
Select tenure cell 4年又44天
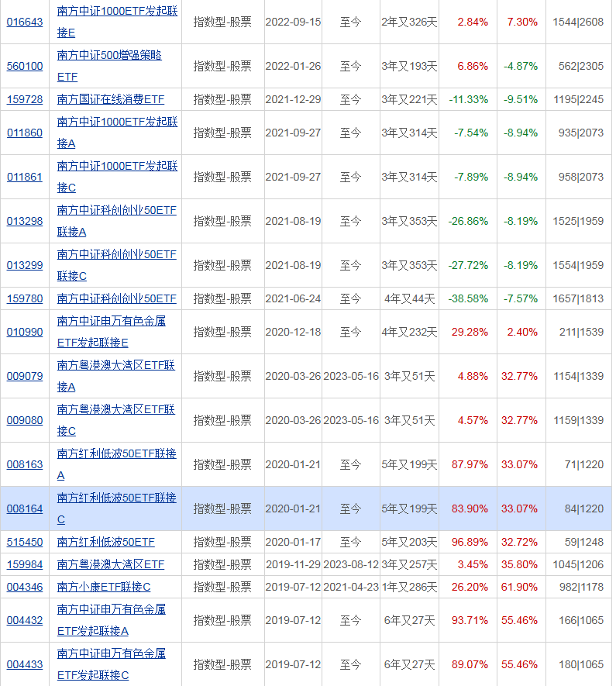pos(410,298)
